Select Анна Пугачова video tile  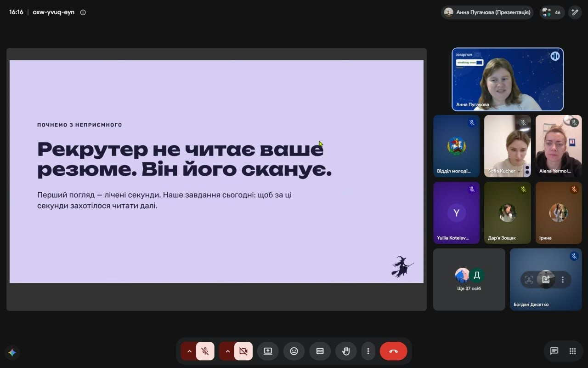click(x=508, y=79)
